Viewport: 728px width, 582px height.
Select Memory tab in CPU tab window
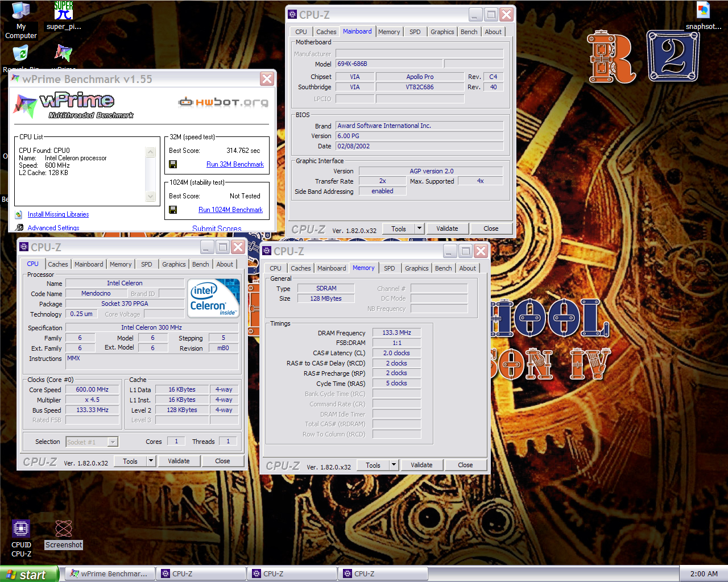pos(121,264)
